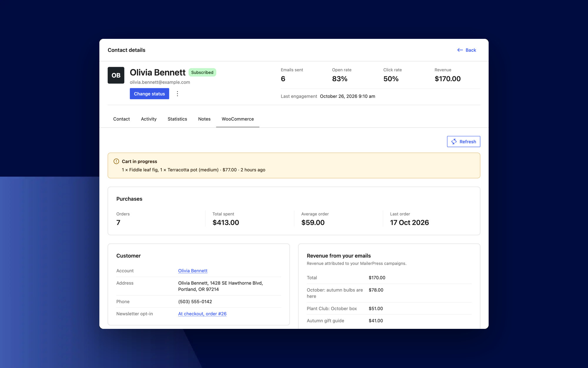Viewport: 588px width, 368px height.
Task: Open the Contact tab
Action: click(121, 119)
